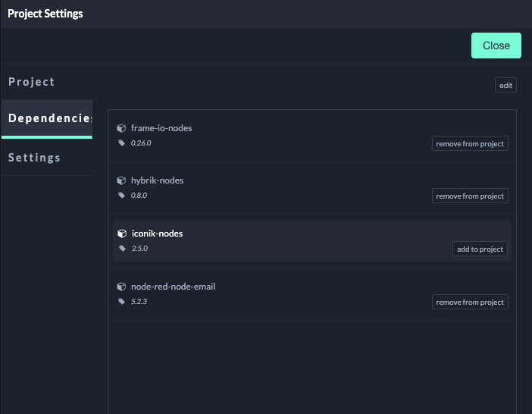Select the node-red-node-email module name
The image size is (532, 414).
(173, 287)
